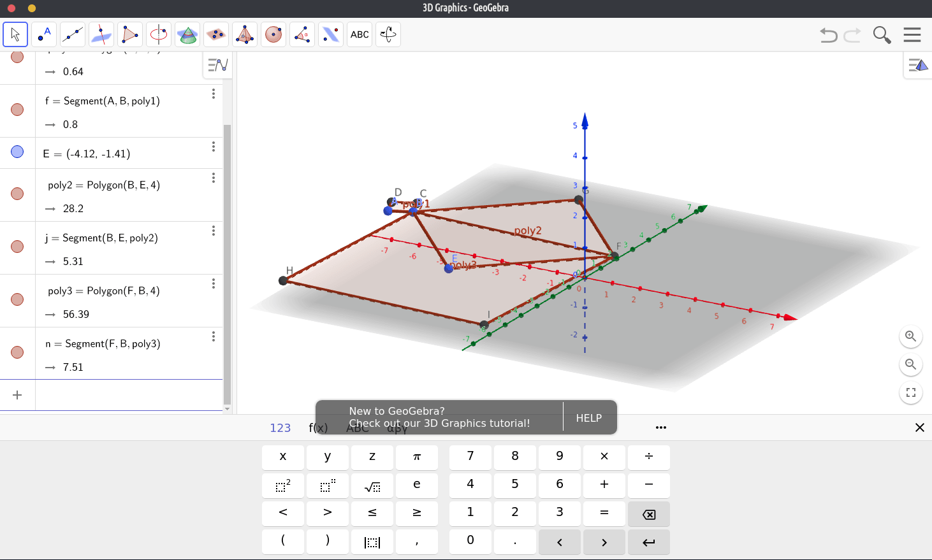The image size is (932, 560).
Task: Select the Line tool
Action: click(x=73, y=34)
